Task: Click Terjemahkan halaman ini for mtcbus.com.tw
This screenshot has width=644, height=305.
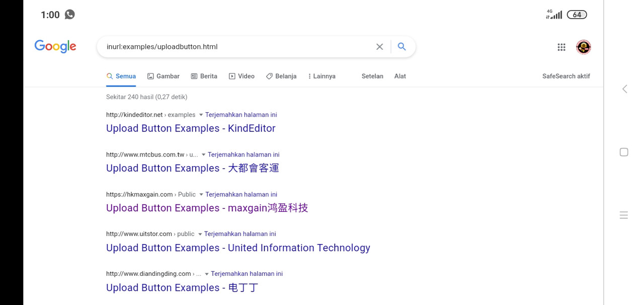Action: (x=244, y=155)
